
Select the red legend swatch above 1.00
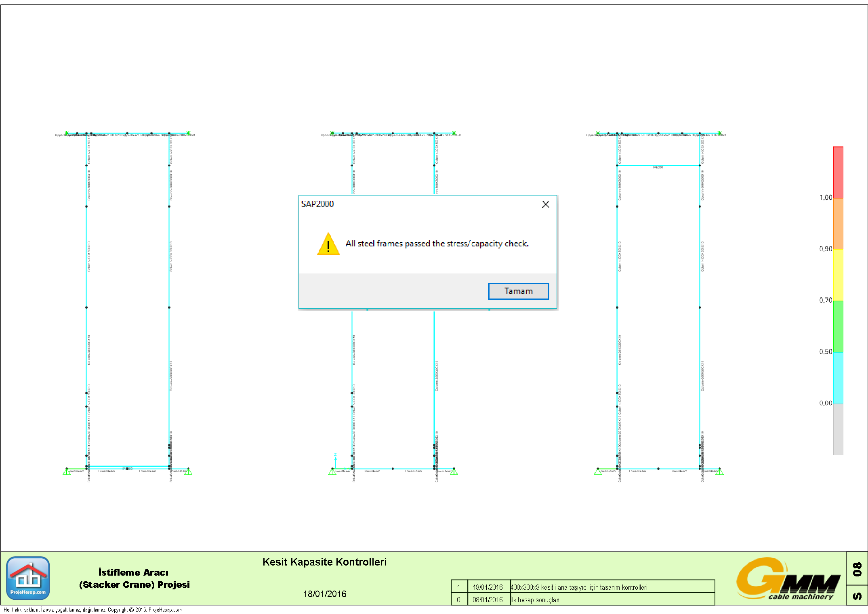point(838,172)
